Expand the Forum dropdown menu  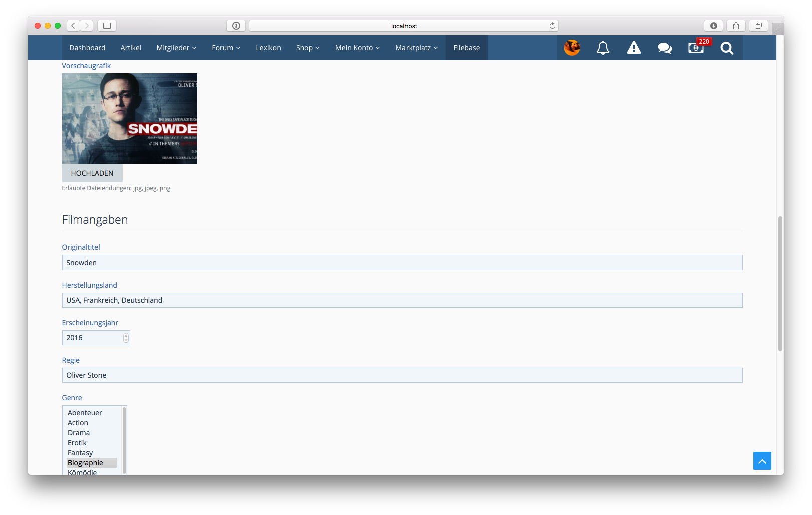226,48
